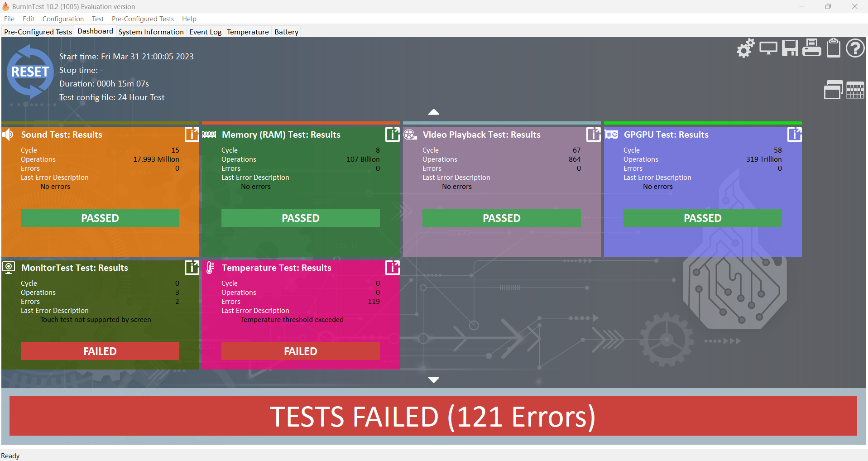Click 'Temperature threshold exceeded' error text
The width and height of the screenshot is (868, 461).
click(x=292, y=320)
